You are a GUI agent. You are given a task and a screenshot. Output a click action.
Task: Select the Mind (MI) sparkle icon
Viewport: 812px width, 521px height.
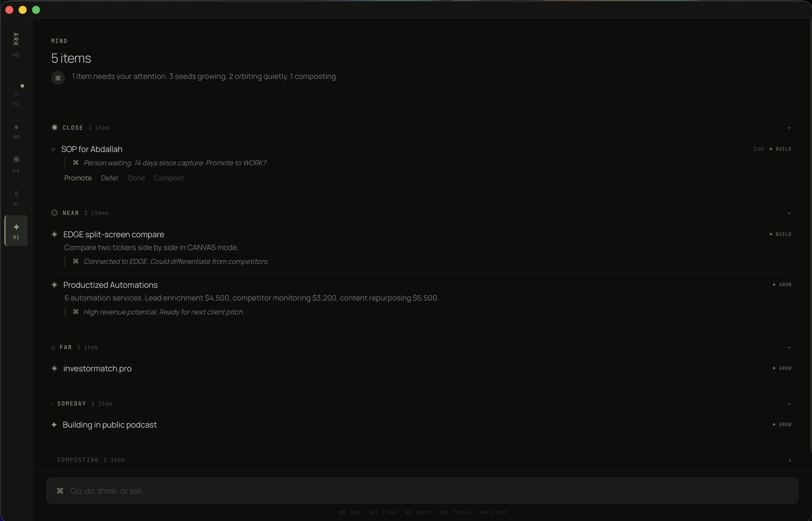[x=16, y=227]
